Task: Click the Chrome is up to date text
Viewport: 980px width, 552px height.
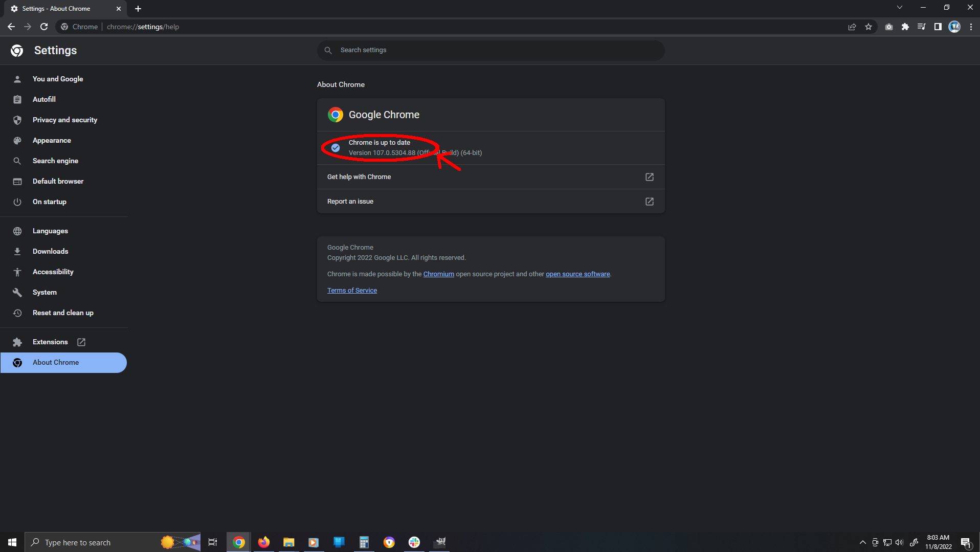Action: (380, 143)
